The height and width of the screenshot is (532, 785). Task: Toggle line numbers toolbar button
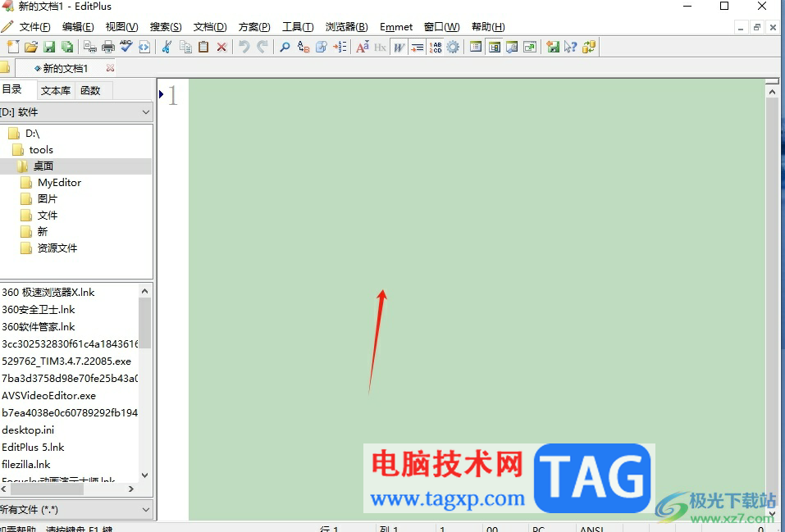(435, 47)
